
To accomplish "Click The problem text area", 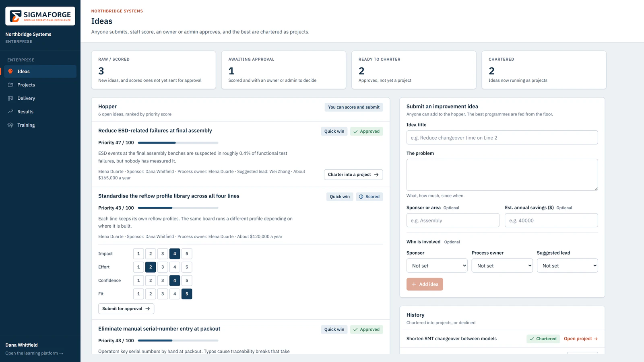I will point(502,175).
